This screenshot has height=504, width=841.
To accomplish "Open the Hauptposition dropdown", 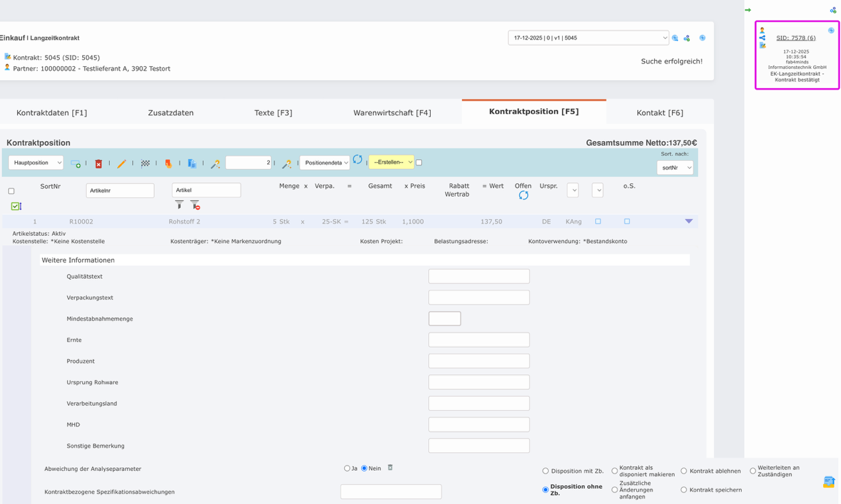I will pyautogui.click(x=36, y=163).
